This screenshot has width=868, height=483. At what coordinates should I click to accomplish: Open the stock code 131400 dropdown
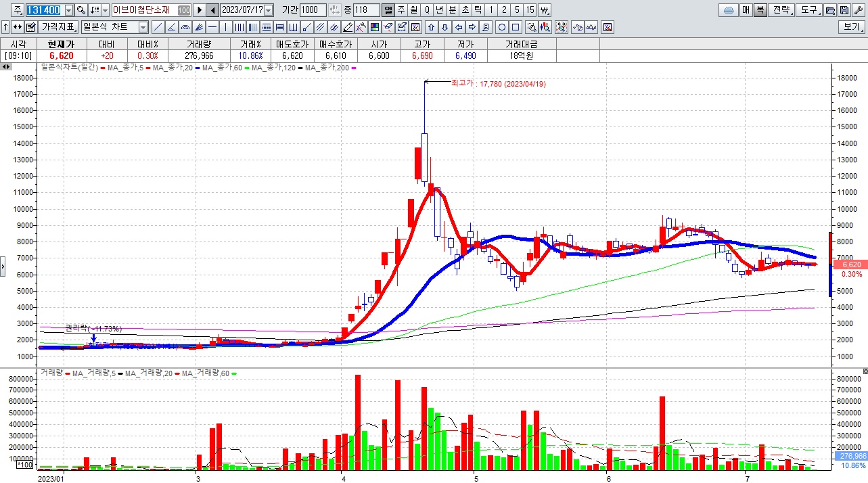[69, 10]
